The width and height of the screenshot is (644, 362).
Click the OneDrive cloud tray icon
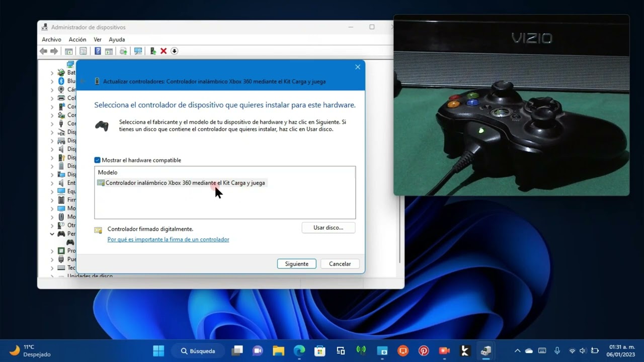[x=529, y=351]
